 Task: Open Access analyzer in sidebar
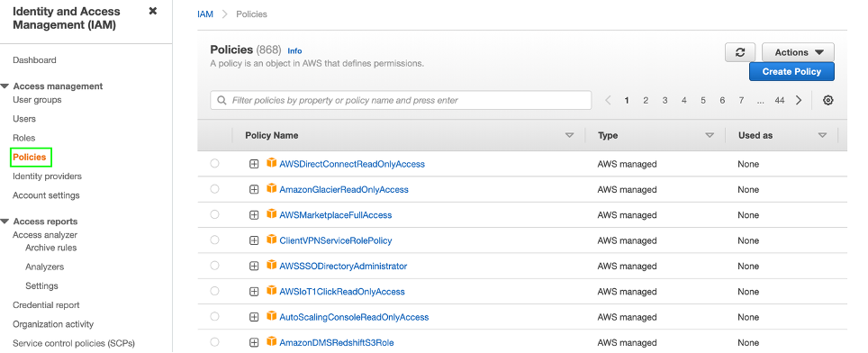click(45, 235)
